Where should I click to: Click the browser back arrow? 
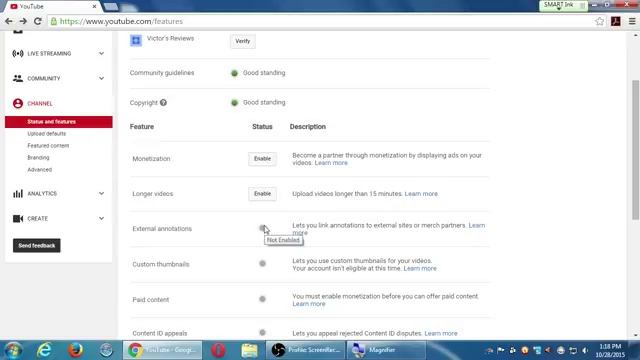coord(9,21)
